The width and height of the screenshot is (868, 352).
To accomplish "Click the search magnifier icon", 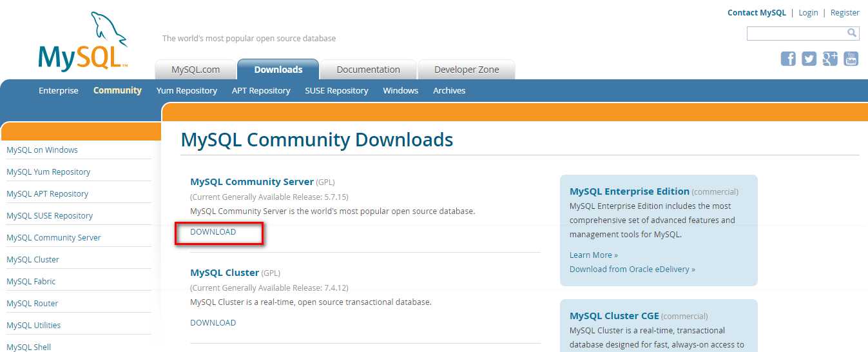I will pos(852,33).
